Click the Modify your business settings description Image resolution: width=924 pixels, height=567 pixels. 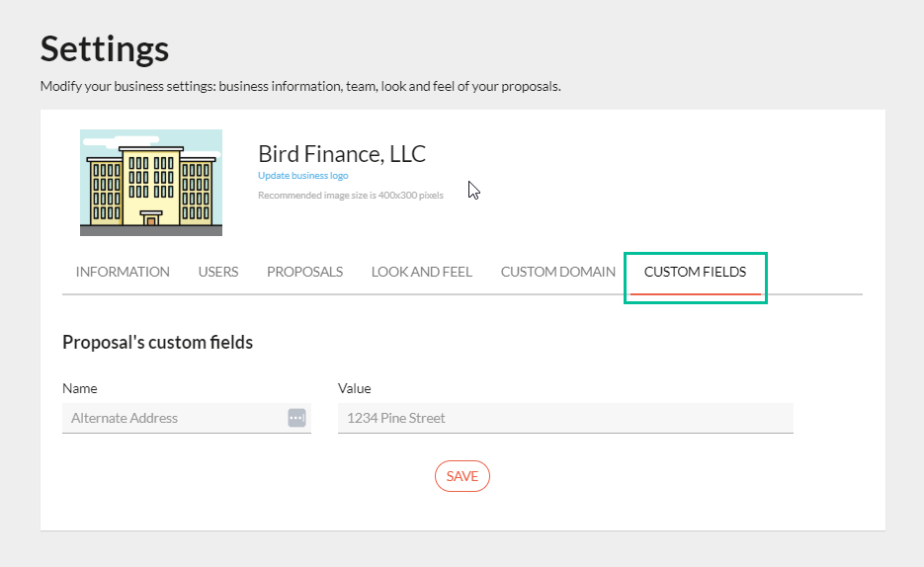(300, 87)
